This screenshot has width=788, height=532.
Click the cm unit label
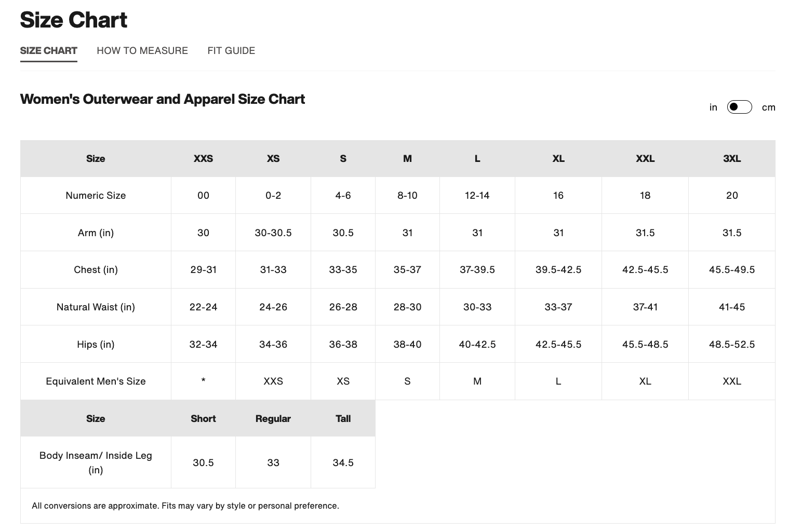point(768,107)
